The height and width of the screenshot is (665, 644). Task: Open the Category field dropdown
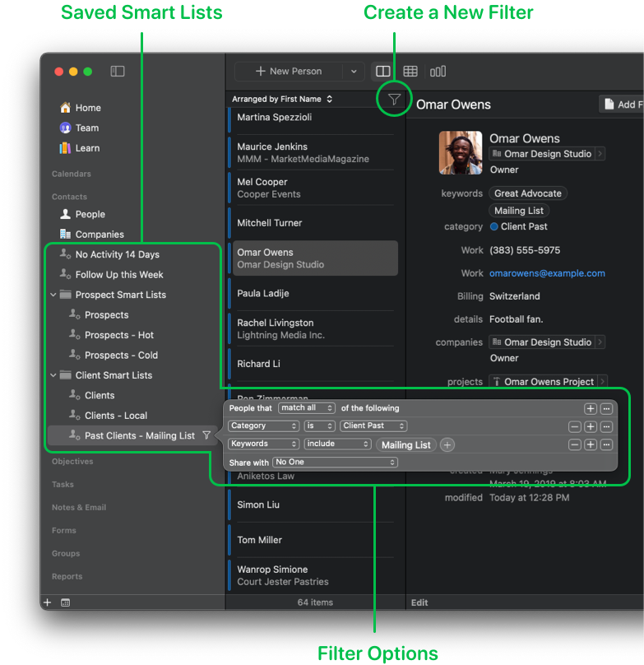pyautogui.click(x=263, y=426)
